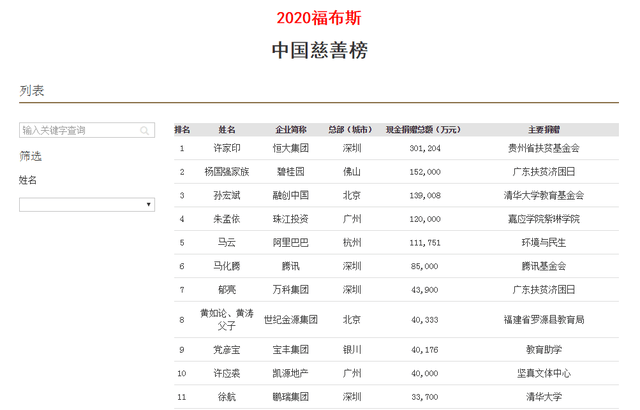Click the magnifier search icon

[x=146, y=130]
